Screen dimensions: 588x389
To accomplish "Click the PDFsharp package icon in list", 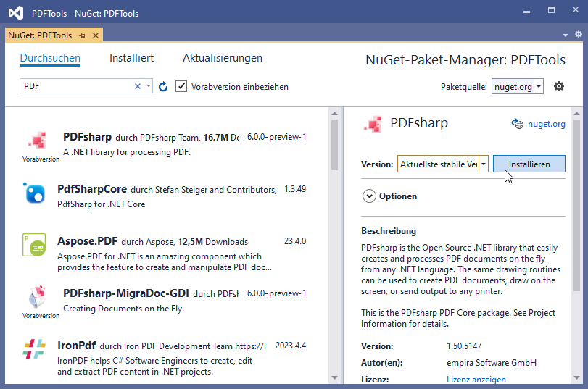I will pyautogui.click(x=36, y=141).
